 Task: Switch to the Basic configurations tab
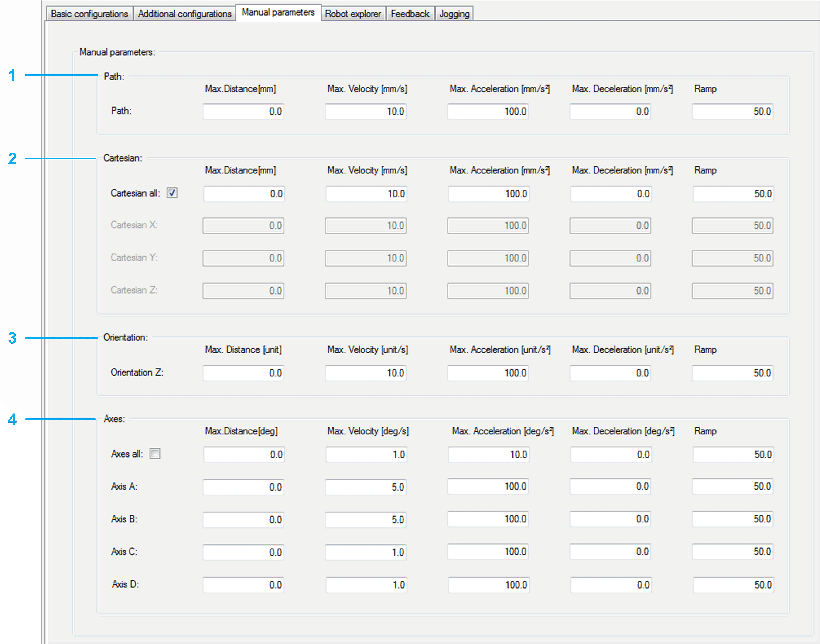[89, 14]
